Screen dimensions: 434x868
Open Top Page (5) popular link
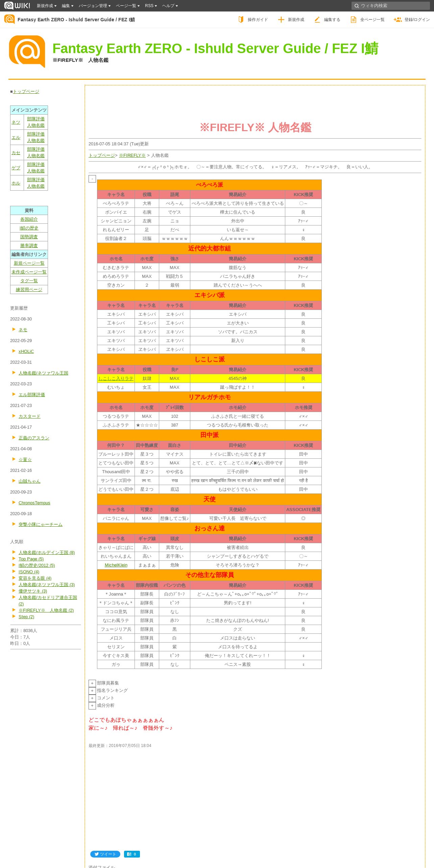[31, 559]
